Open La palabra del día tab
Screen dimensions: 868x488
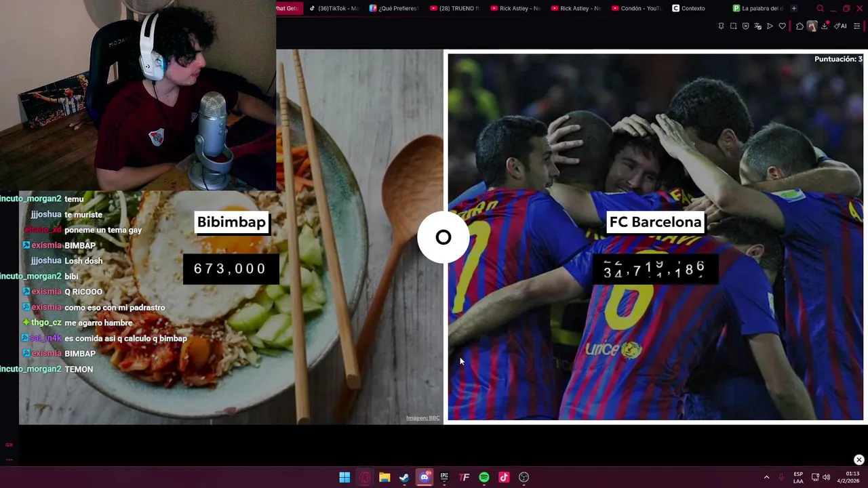tap(757, 8)
